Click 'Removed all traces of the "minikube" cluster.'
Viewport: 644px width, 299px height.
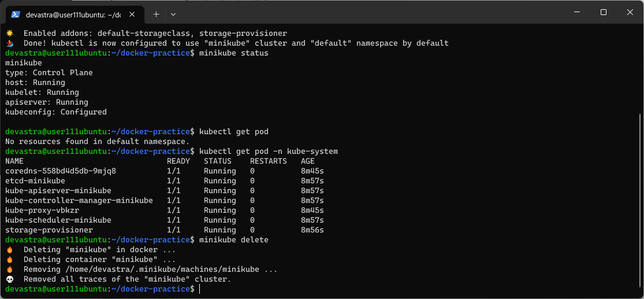click(127, 279)
